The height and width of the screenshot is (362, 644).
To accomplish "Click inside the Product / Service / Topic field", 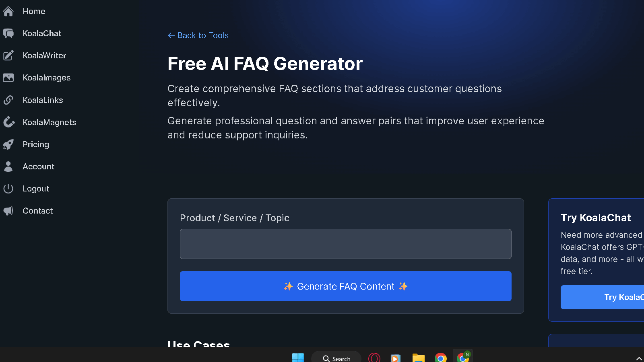I will pos(345,244).
